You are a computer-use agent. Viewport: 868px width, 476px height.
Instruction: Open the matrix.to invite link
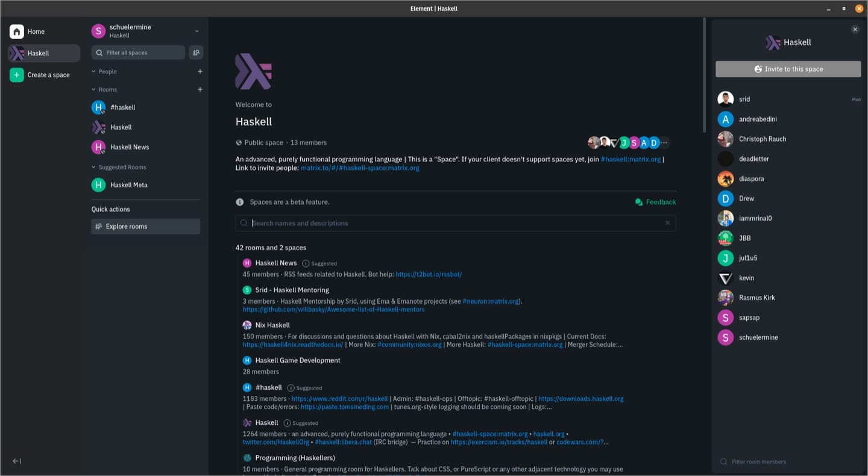coord(360,168)
